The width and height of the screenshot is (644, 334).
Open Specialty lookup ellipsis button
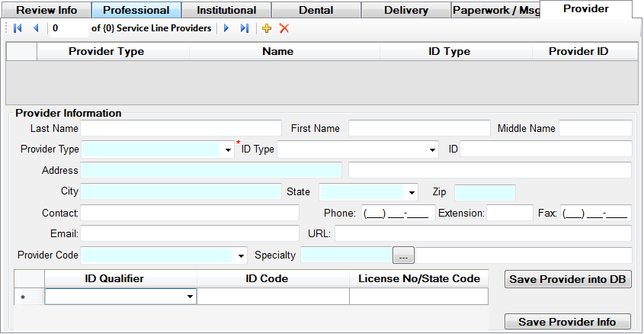click(x=403, y=255)
